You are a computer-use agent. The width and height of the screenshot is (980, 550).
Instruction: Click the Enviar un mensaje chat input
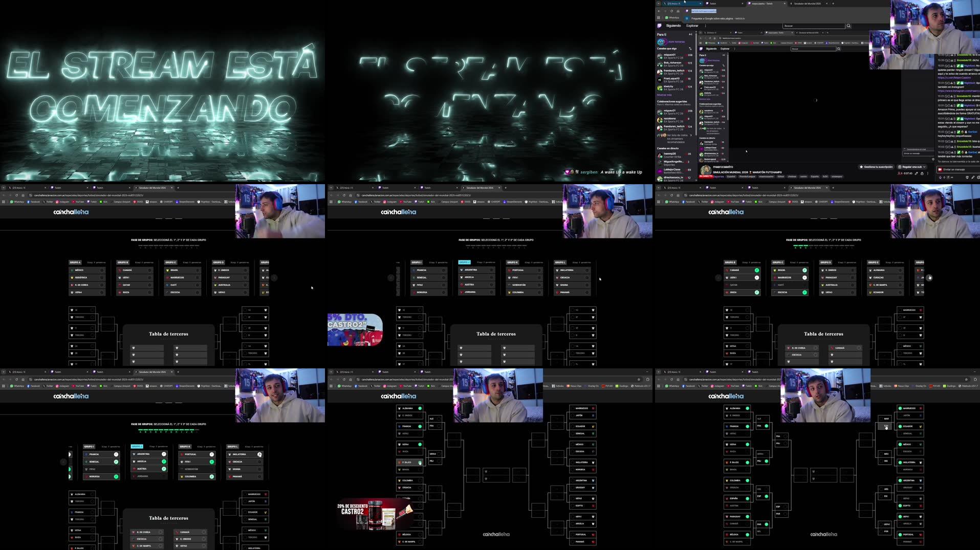[958, 169]
